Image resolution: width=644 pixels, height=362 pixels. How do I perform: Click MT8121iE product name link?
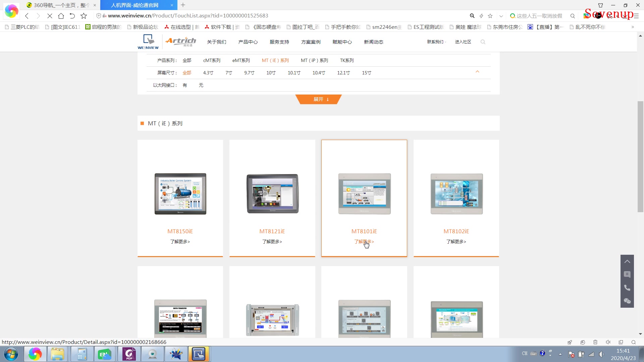(272, 231)
